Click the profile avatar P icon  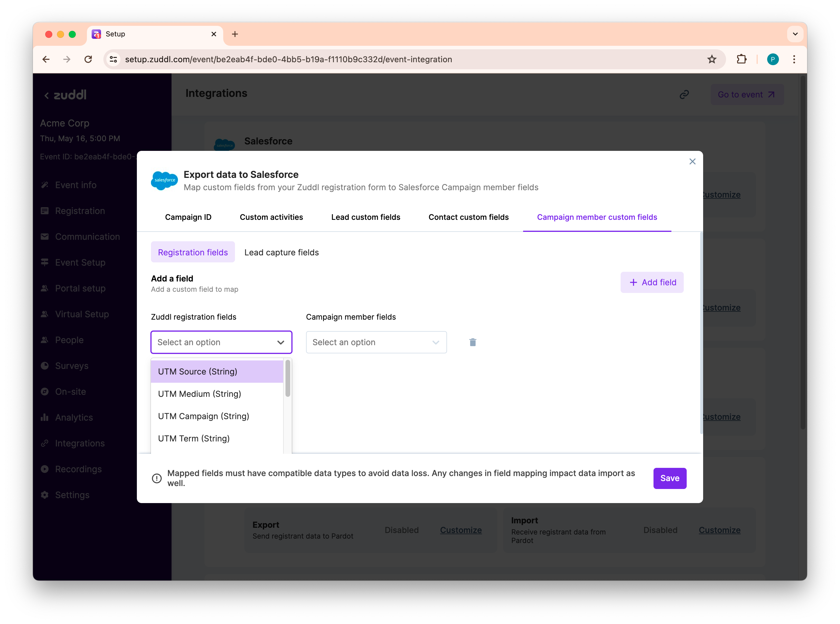click(772, 59)
